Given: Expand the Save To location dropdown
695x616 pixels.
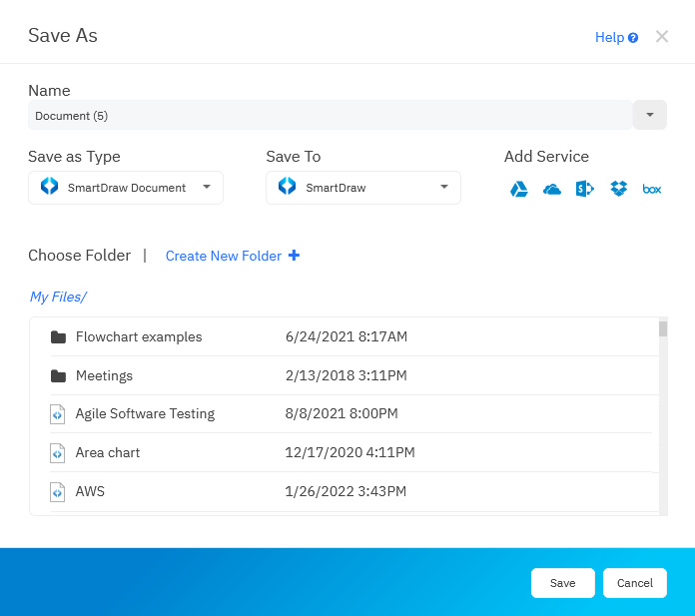Looking at the screenshot, I should 444,187.
